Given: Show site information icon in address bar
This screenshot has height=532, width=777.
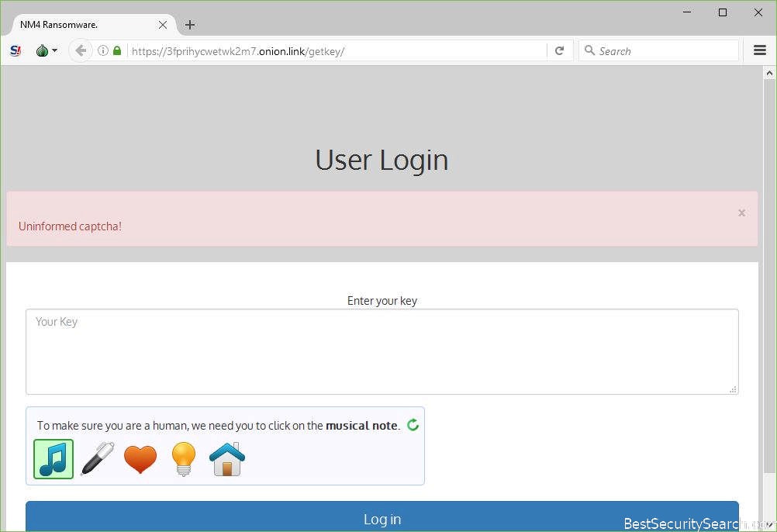Looking at the screenshot, I should click(103, 51).
